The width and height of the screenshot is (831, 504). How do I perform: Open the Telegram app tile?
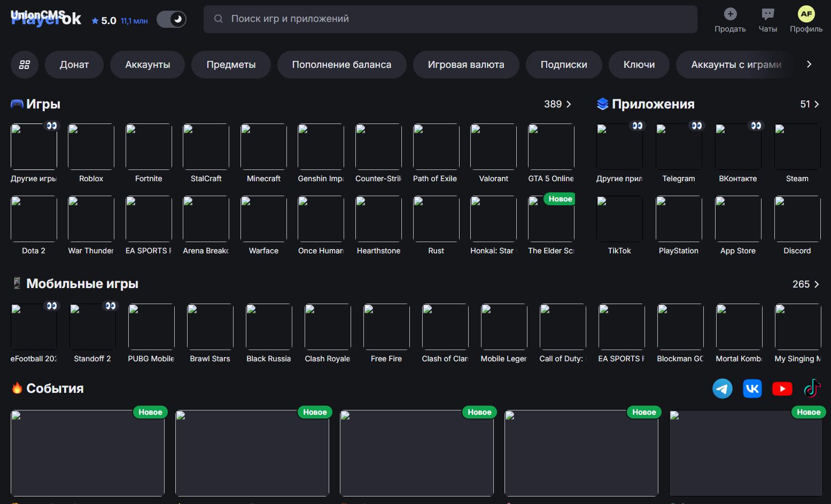[679, 154]
